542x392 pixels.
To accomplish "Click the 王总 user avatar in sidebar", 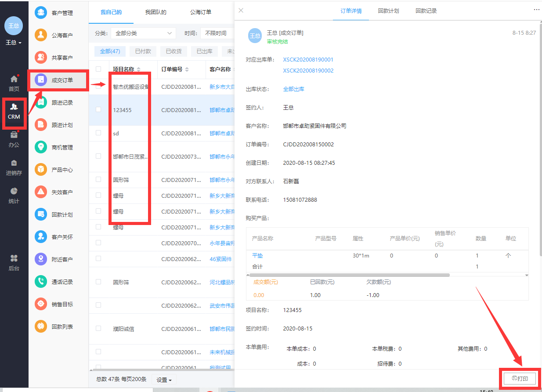I will coord(14,26).
